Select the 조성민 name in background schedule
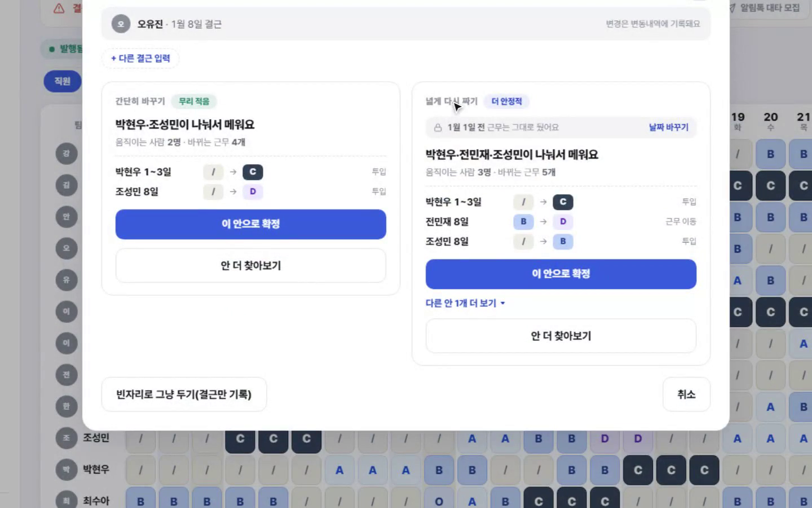Viewport: 812px width, 508px height. click(96, 438)
